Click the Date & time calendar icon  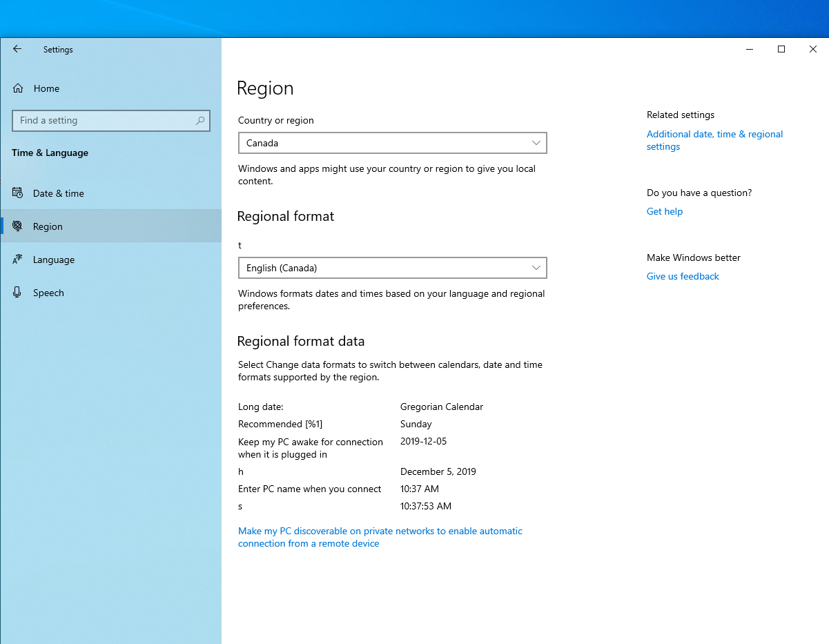tap(18, 193)
